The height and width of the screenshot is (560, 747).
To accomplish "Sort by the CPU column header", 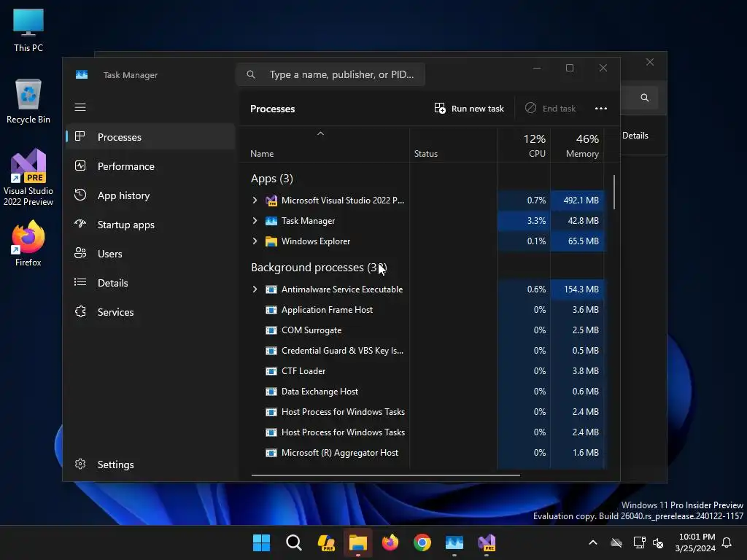I will (x=524, y=146).
